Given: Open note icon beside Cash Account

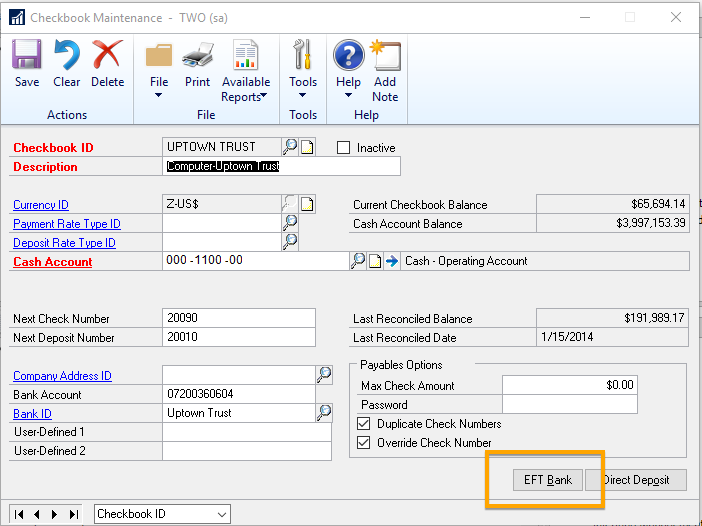Looking at the screenshot, I should [x=375, y=261].
